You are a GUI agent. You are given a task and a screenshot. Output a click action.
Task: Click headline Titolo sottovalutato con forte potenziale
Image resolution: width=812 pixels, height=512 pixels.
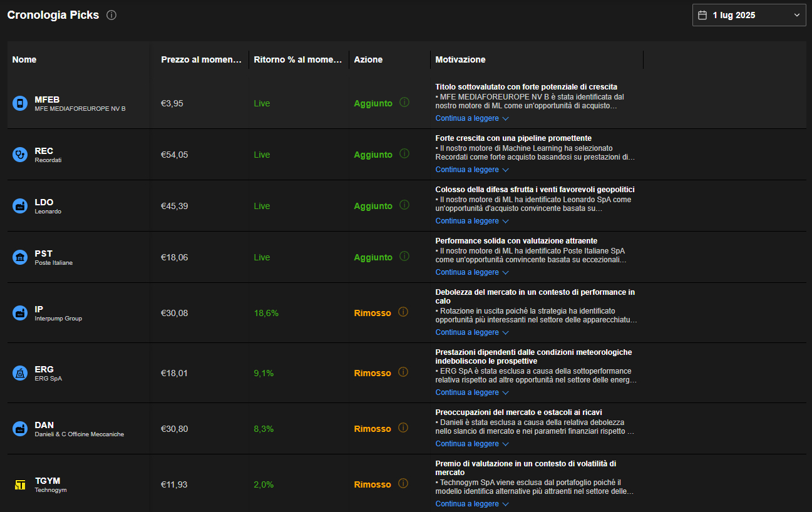point(527,87)
